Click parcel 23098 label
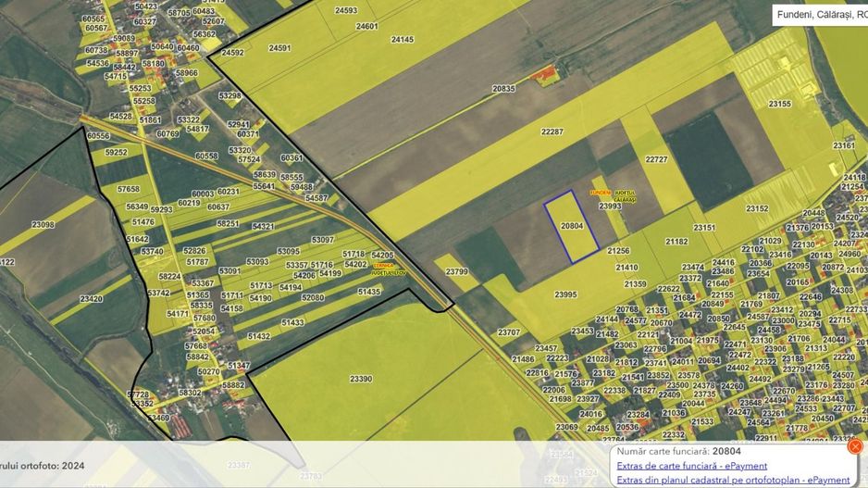The width and height of the screenshot is (868, 488). pyautogui.click(x=43, y=225)
